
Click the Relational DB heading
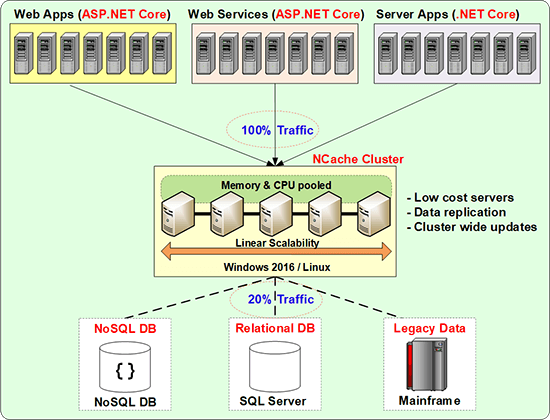tap(275, 328)
